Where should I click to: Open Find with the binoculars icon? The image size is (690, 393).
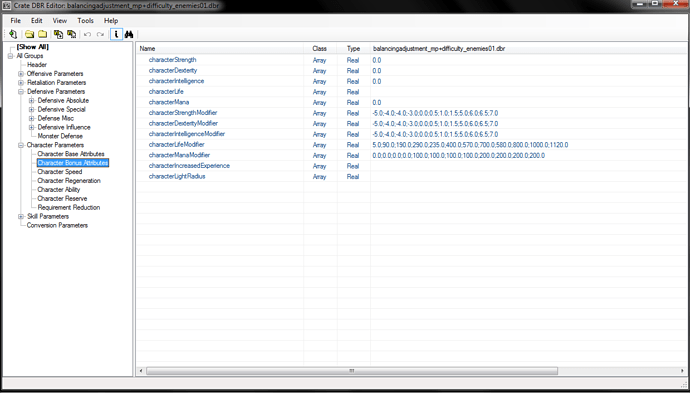click(x=129, y=34)
